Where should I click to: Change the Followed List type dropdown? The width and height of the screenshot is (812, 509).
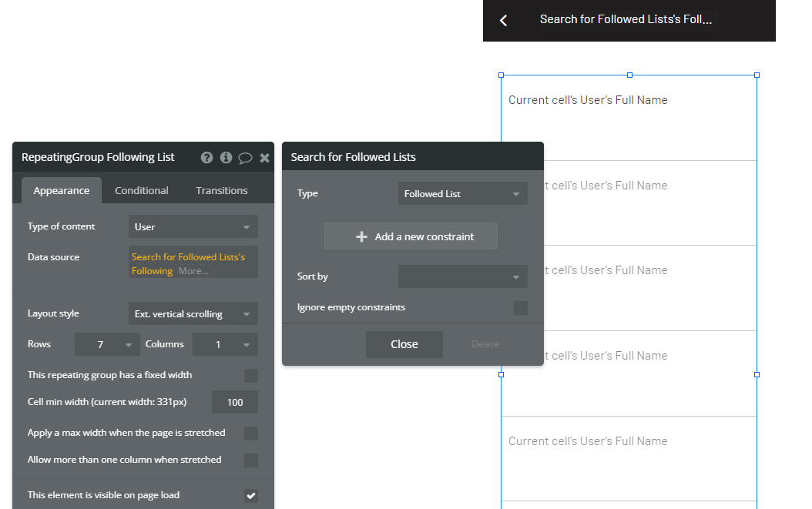[462, 194]
